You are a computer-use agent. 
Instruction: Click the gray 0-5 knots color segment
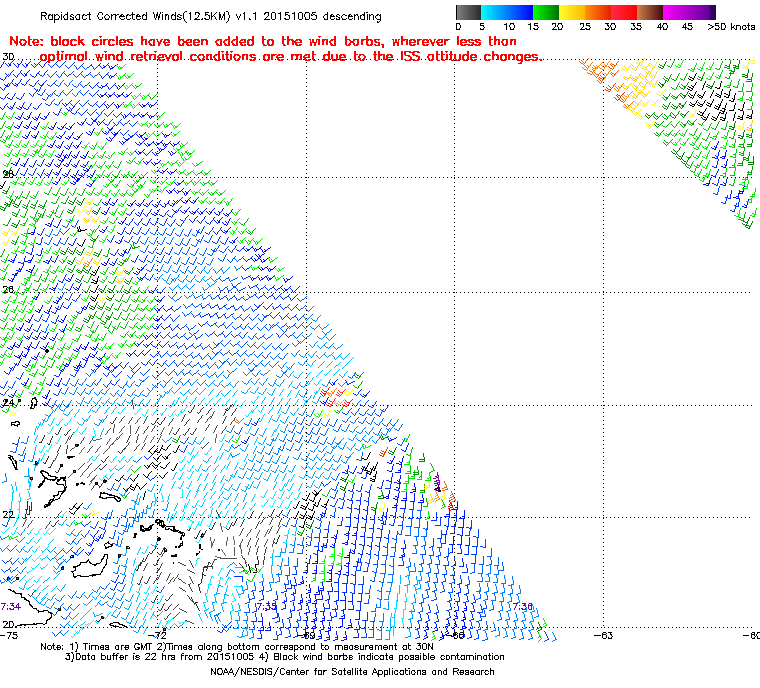(469, 12)
